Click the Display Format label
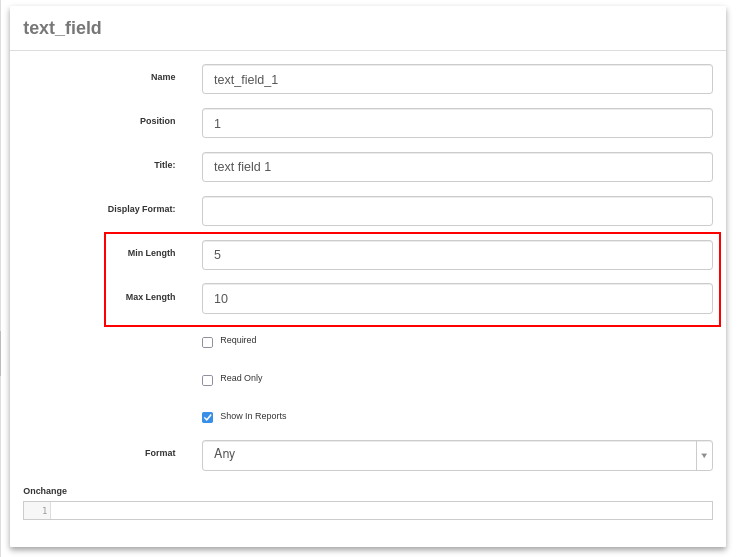Viewport: 746px width, 557px height. coord(141,209)
